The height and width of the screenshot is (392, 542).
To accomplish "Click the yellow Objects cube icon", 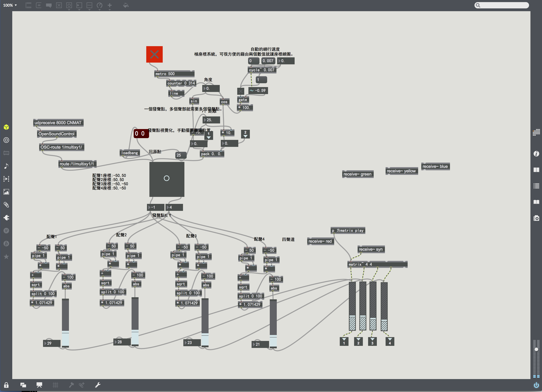I will (6, 127).
